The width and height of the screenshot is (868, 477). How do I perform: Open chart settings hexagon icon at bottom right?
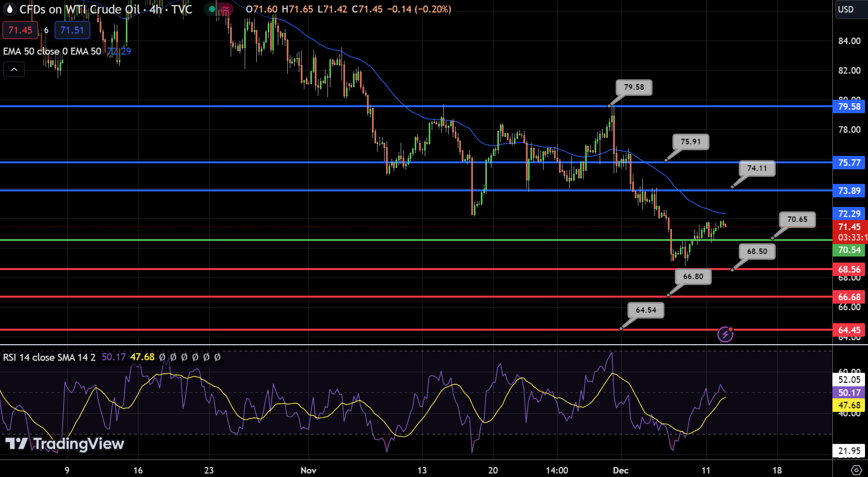point(856,470)
